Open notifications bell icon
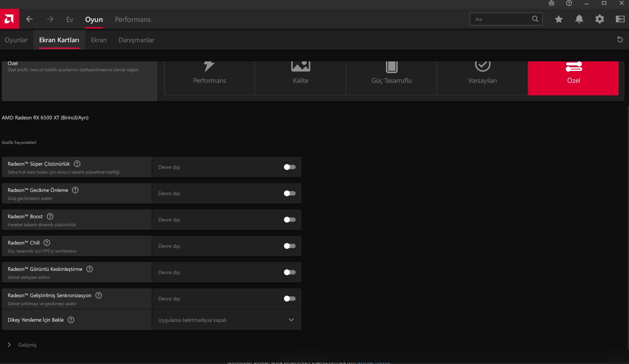629x364 pixels. coord(579,19)
